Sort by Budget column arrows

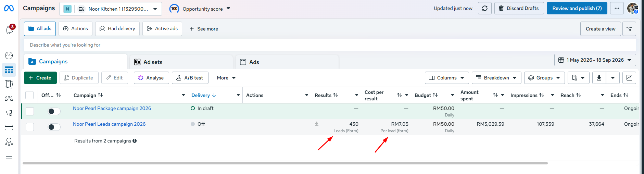tap(435, 95)
